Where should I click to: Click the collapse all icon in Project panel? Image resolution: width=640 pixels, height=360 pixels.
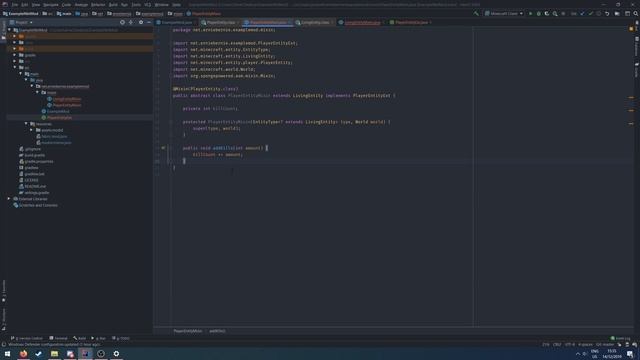131,22
